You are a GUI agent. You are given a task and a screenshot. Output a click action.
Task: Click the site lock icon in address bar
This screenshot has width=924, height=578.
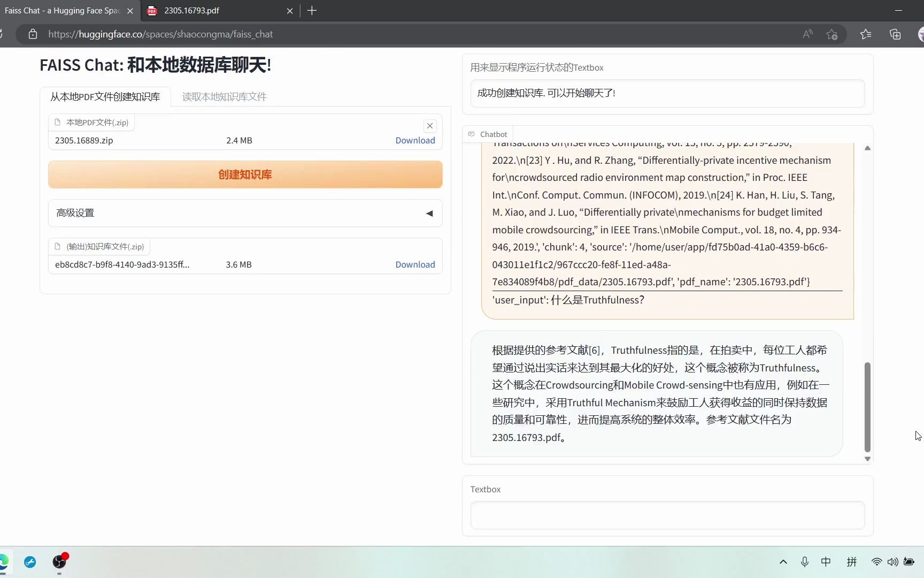click(33, 34)
